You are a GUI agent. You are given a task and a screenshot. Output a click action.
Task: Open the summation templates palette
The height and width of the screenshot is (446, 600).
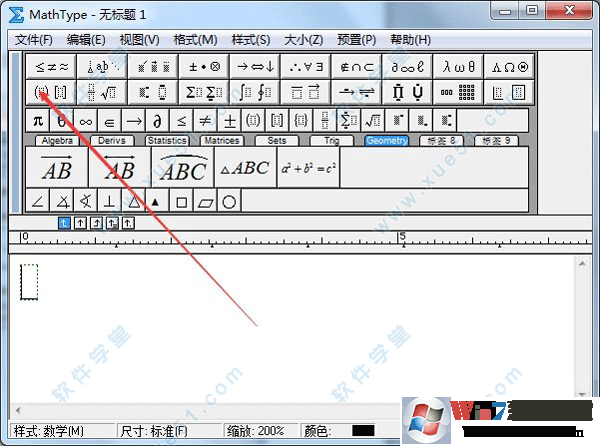click(204, 92)
